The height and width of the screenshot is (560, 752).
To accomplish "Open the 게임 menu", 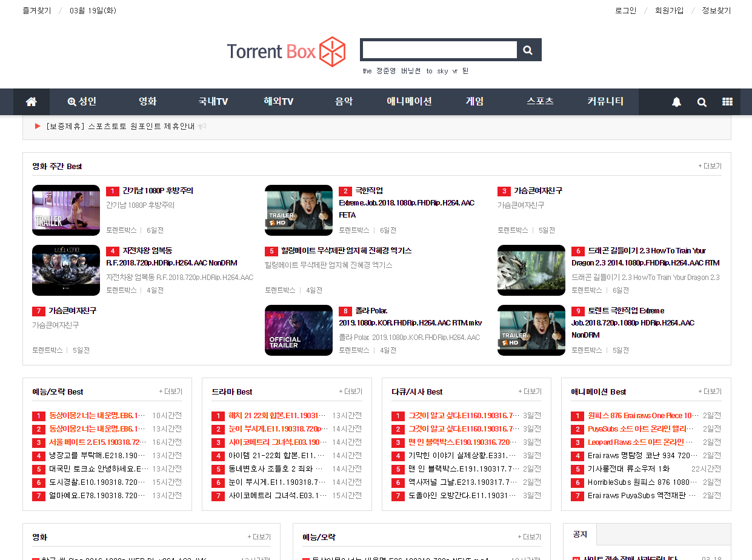I will point(475,102).
